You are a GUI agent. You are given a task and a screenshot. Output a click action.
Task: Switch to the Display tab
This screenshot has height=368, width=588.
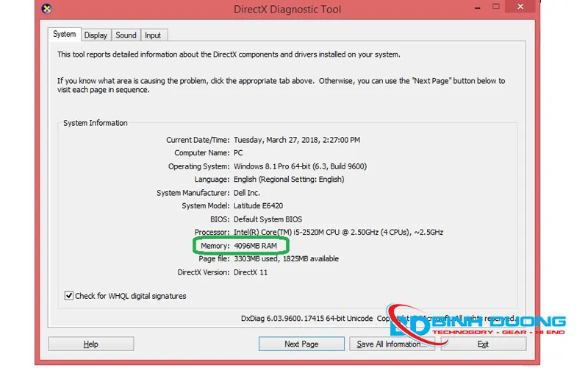pos(96,35)
